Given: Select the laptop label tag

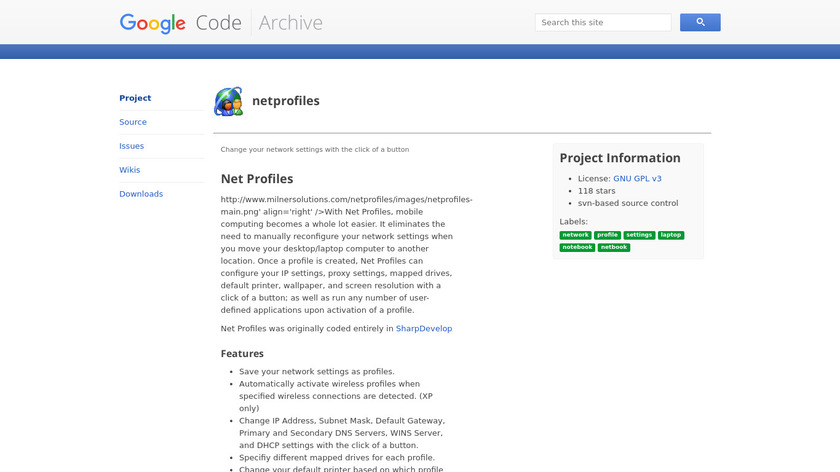Looking at the screenshot, I should [x=671, y=235].
